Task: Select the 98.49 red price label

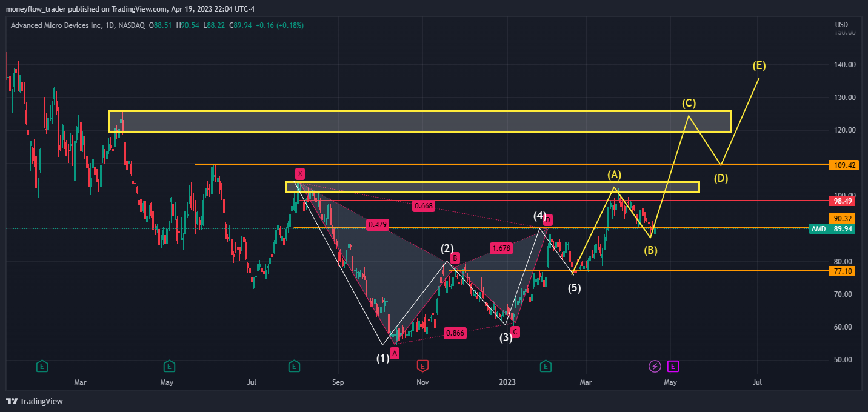Action: [x=843, y=200]
